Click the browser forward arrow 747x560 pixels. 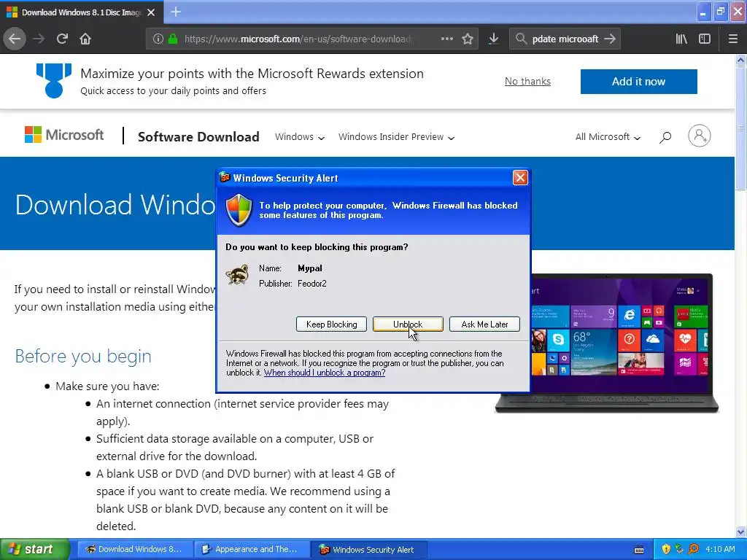tap(39, 39)
